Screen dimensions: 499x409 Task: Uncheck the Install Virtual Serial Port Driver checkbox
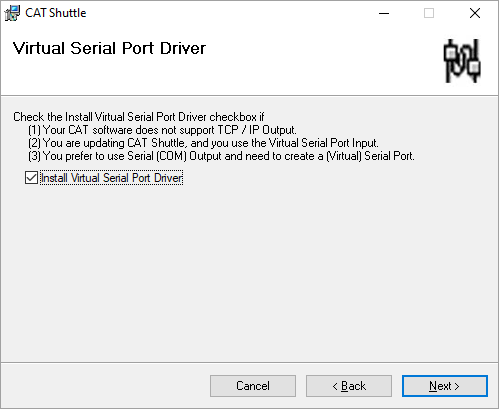[31, 178]
